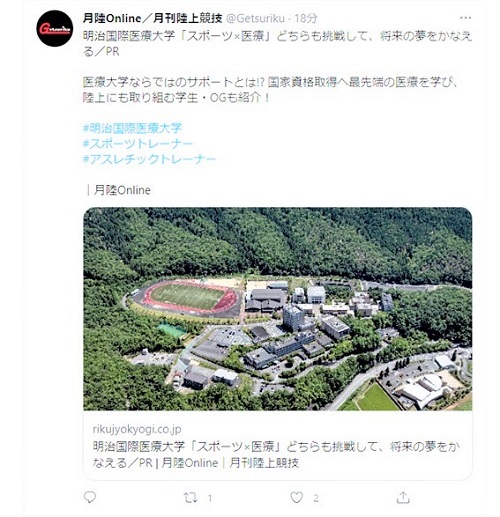The width and height of the screenshot is (500, 517).
Task: Open the share icon menu
Action: click(x=403, y=497)
